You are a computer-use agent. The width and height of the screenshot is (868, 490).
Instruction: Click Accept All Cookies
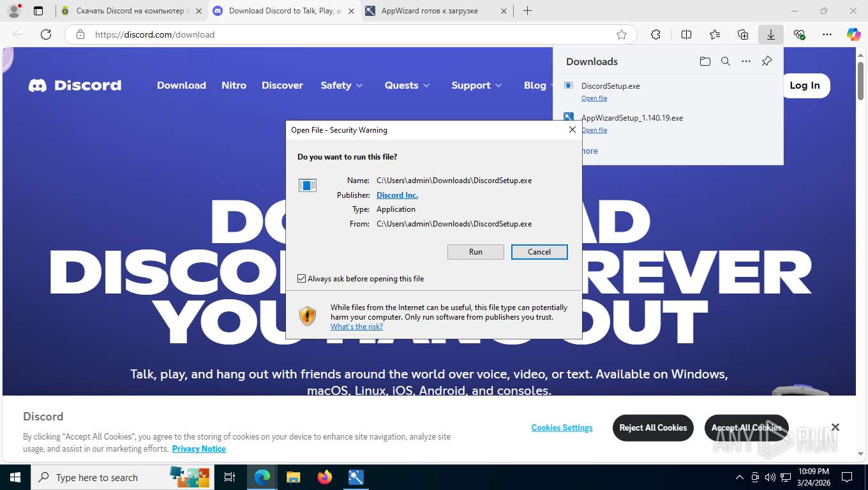pos(746,428)
